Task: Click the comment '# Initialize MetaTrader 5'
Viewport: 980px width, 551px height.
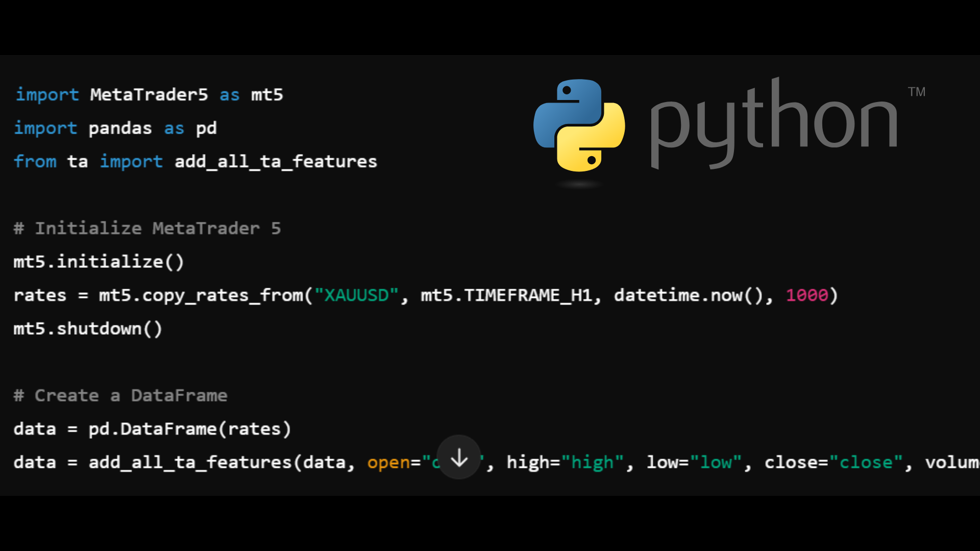Action: coord(147,229)
